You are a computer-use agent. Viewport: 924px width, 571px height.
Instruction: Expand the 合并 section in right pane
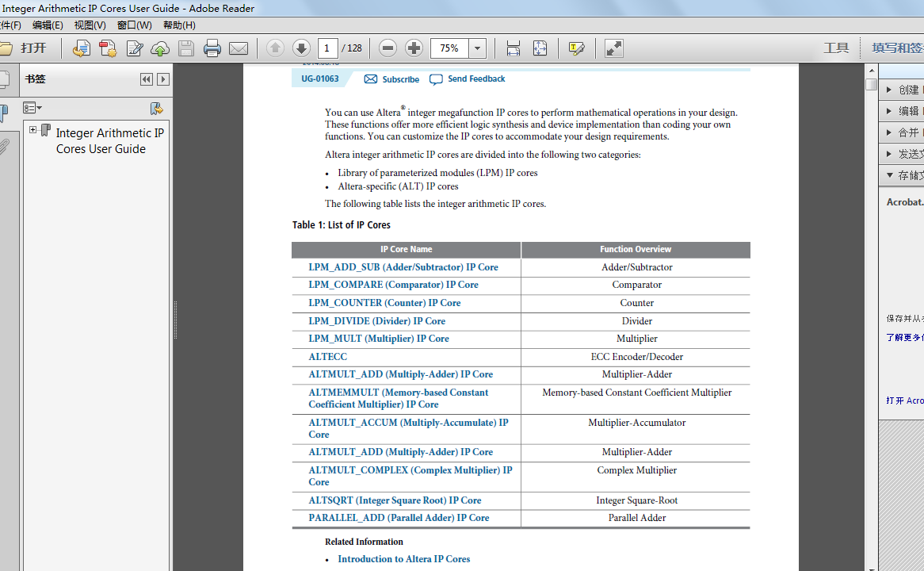pyautogui.click(x=902, y=132)
